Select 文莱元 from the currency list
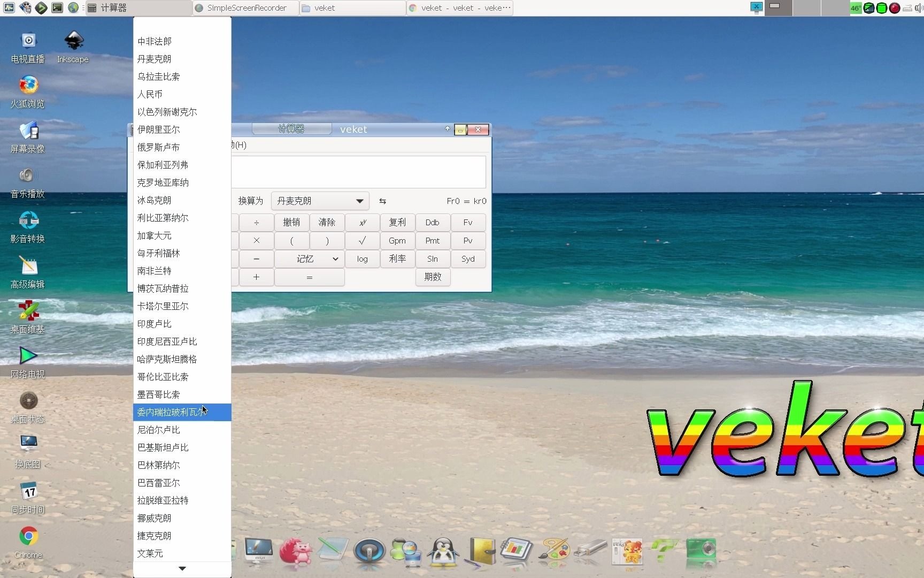The width and height of the screenshot is (924, 578). (182, 553)
